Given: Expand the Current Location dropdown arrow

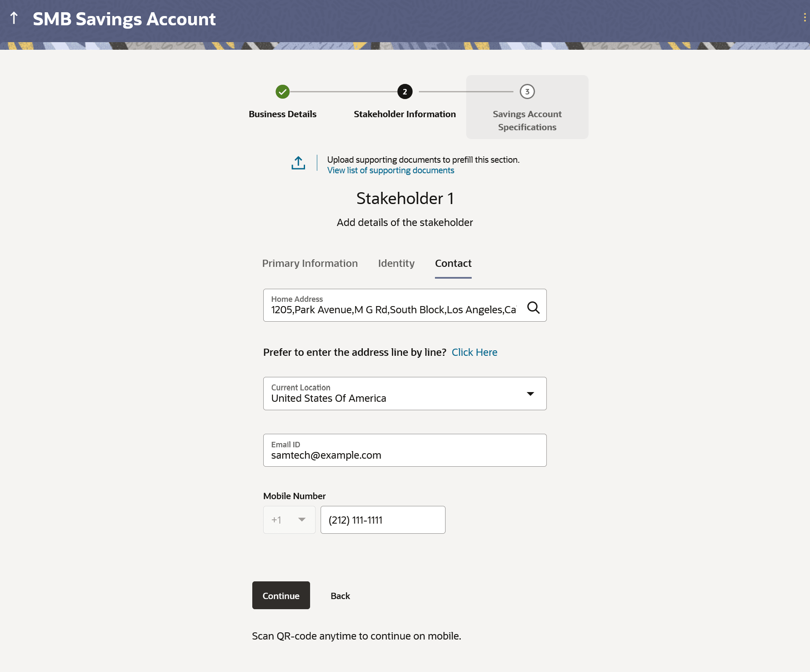Looking at the screenshot, I should pyautogui.click(x=530, y=393).
